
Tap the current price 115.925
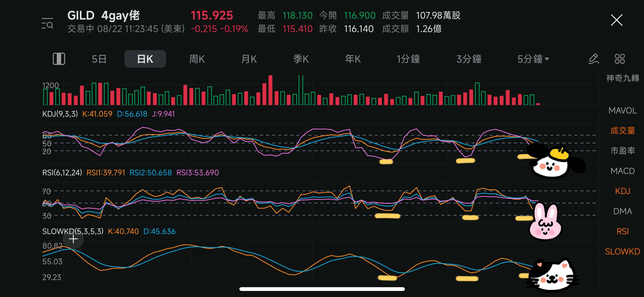(212, 15)
